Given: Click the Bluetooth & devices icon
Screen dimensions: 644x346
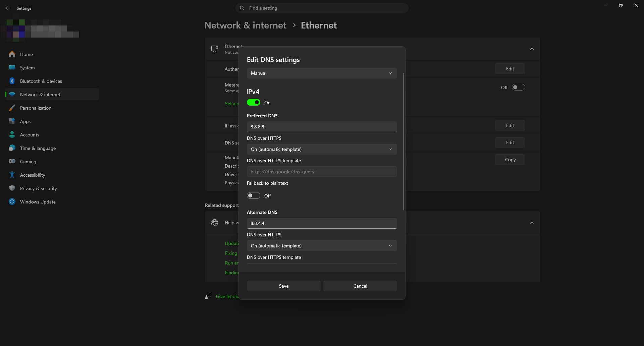Looking at the screenshot, I should [12, 81].
